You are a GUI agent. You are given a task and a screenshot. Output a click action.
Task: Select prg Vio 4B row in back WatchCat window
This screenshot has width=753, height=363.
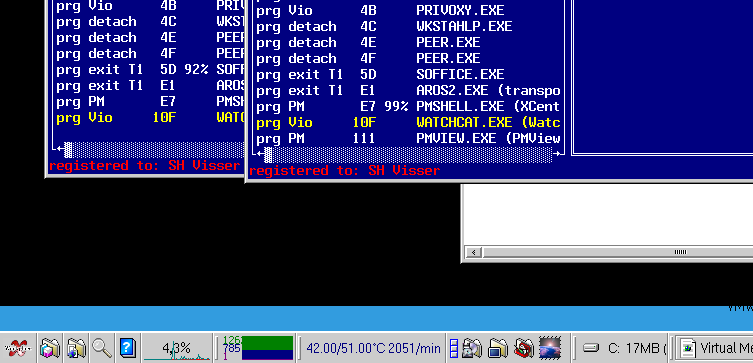point(150,5)
